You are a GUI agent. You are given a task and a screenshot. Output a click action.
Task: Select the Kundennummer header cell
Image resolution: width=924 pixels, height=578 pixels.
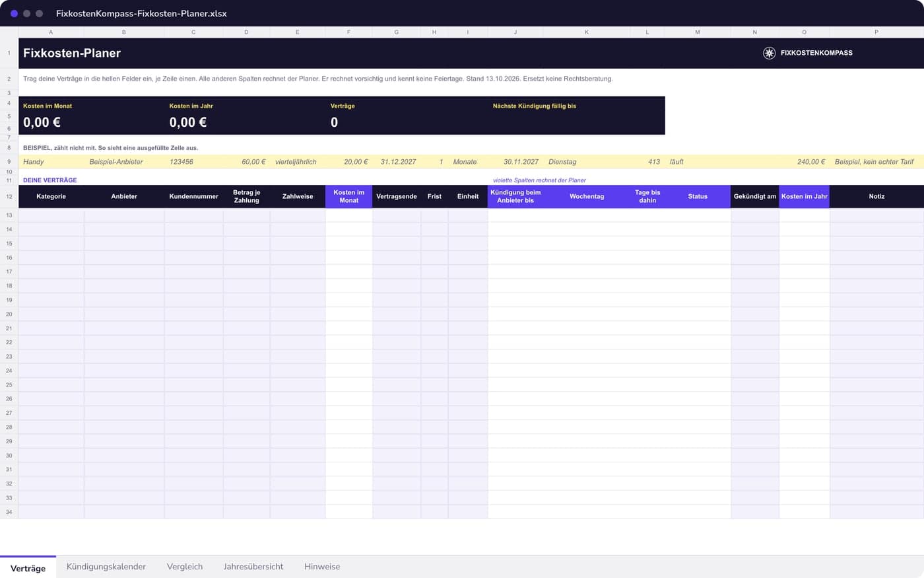[193, 196]
